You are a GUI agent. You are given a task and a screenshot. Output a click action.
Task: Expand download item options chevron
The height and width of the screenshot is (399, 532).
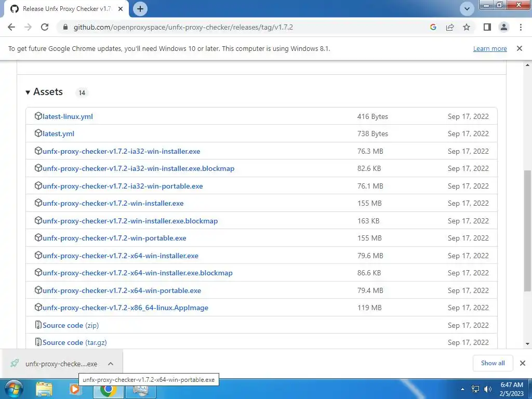[x=111, y=364]
